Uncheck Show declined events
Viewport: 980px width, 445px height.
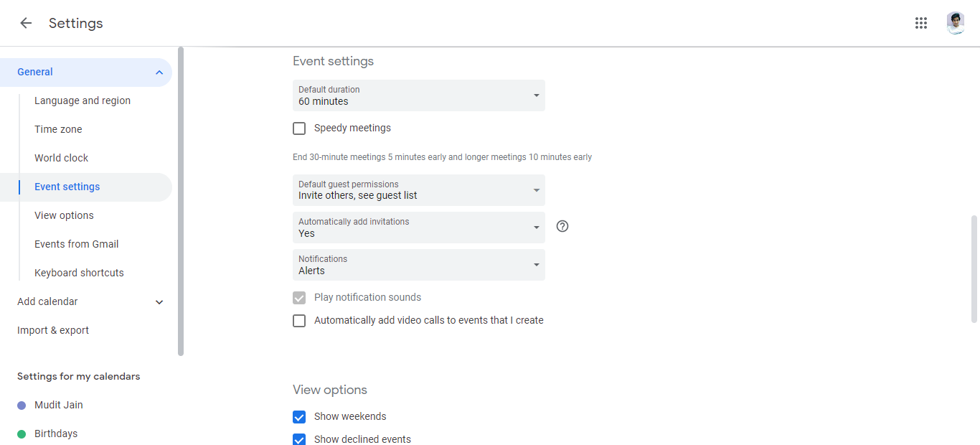coord(299,439)
